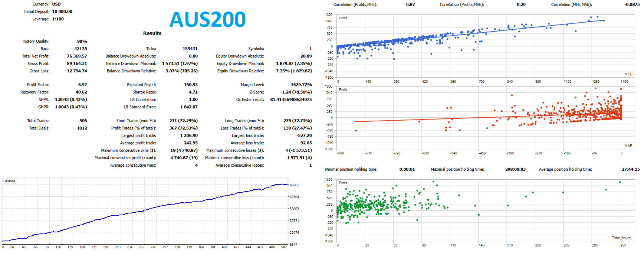Click Gross Profit value 89 164.31
Screen dimensions: 644x255
(x=77, y=64)
